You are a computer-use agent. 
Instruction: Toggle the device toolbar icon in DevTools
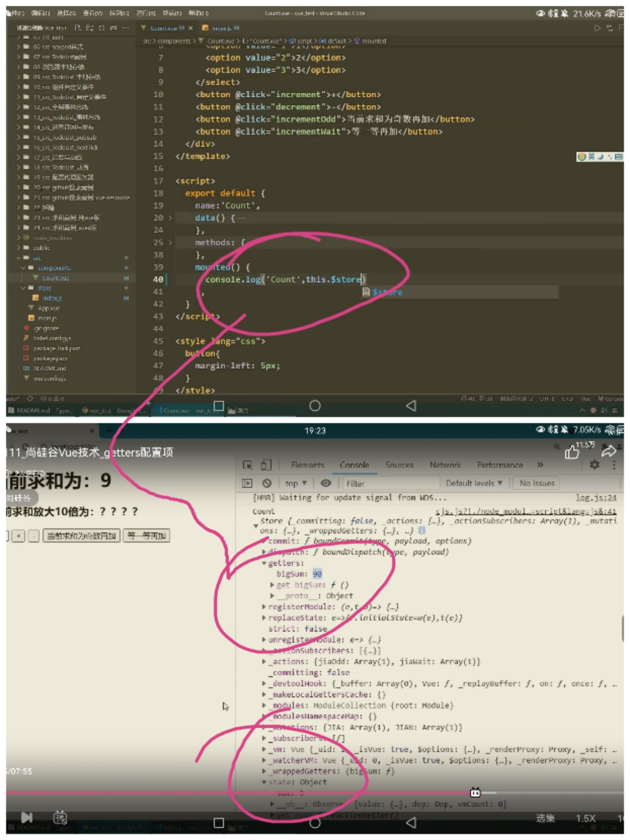(266, 465)
